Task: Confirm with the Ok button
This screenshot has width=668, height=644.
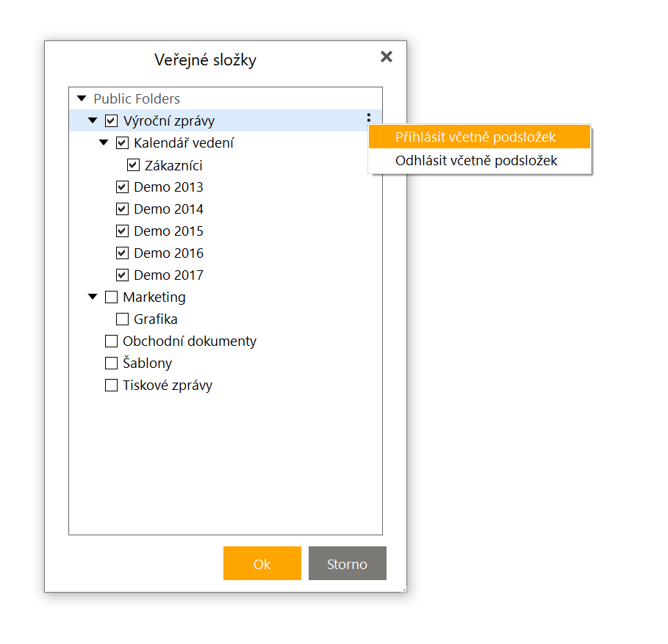Action: 262,563
